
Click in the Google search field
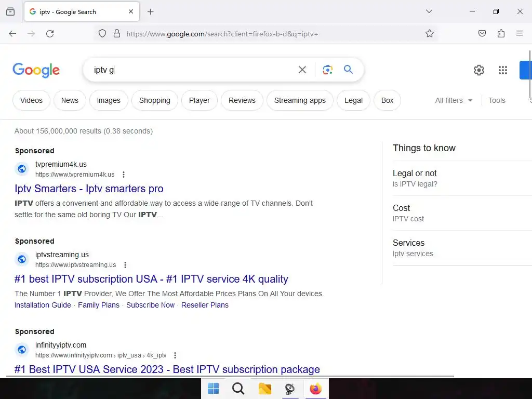(193, 70)
